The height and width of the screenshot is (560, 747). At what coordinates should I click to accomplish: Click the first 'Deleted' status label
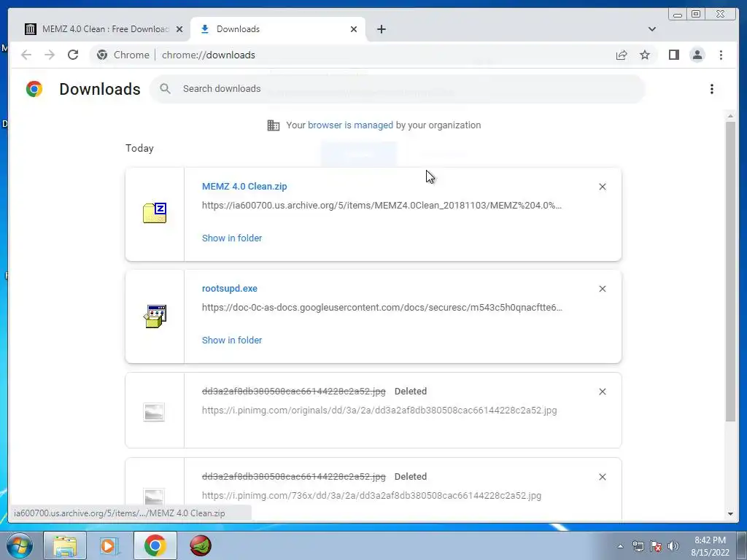(x=411, y=392)
